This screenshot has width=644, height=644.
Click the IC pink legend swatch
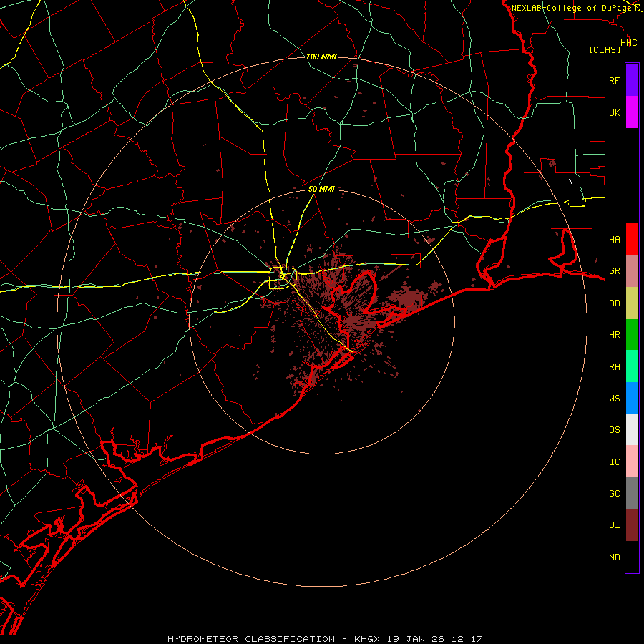(632, 462)
